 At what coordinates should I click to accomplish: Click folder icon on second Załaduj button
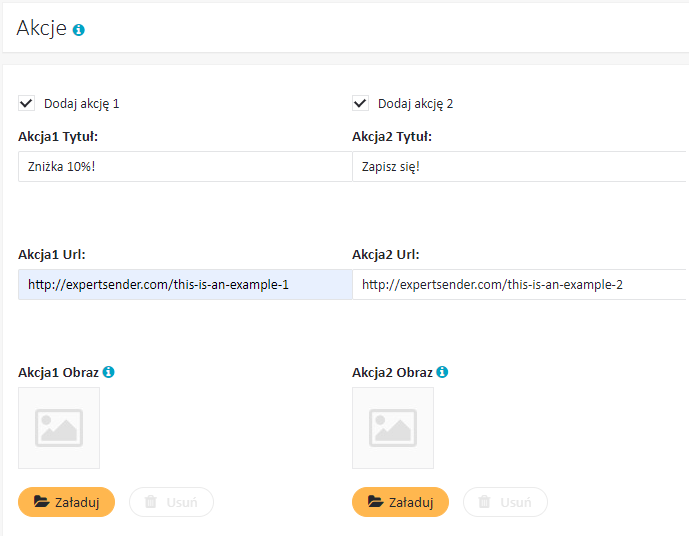coord(376,501)
